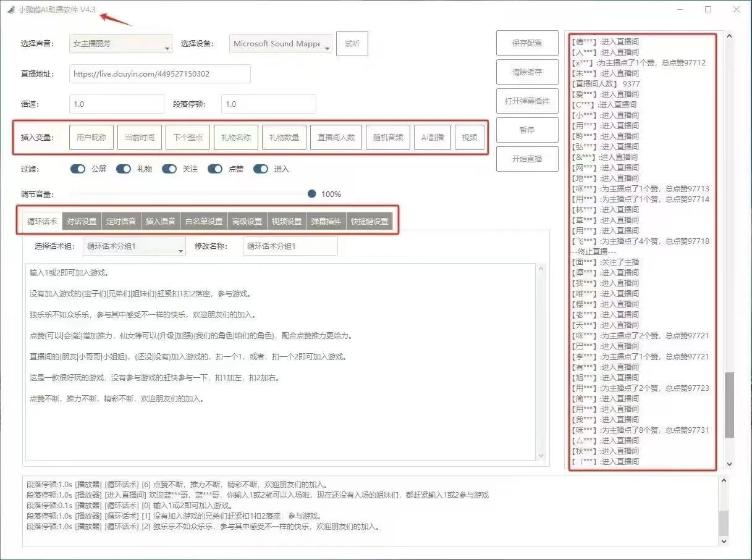
Task: Expand the 选择设备 device dropdown
Action: 281,44
